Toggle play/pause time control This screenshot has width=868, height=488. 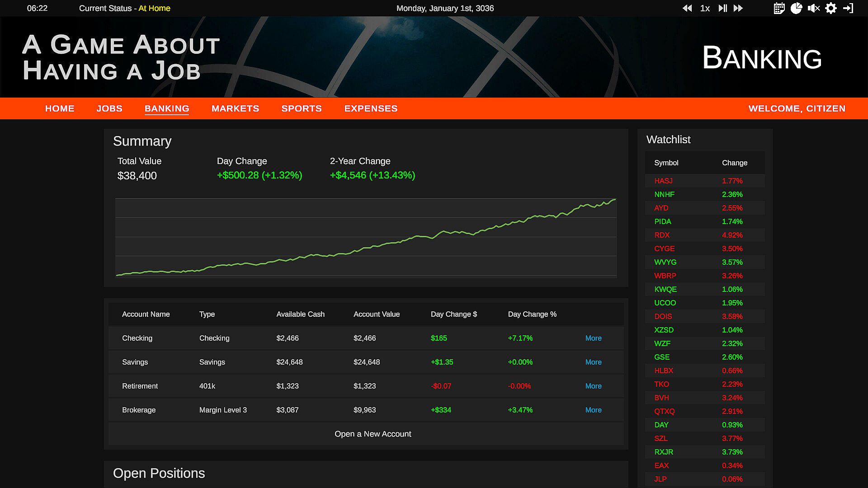click(722, 8)
